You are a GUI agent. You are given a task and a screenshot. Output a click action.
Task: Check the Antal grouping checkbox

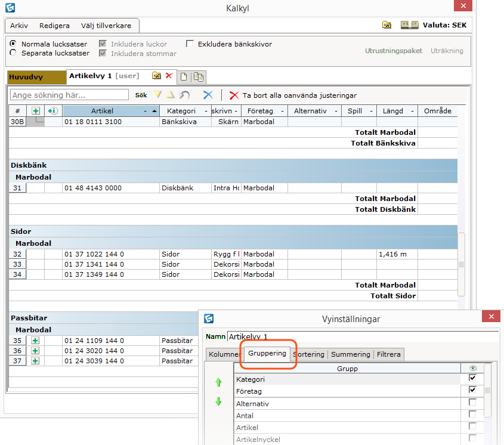coord(472,414)
